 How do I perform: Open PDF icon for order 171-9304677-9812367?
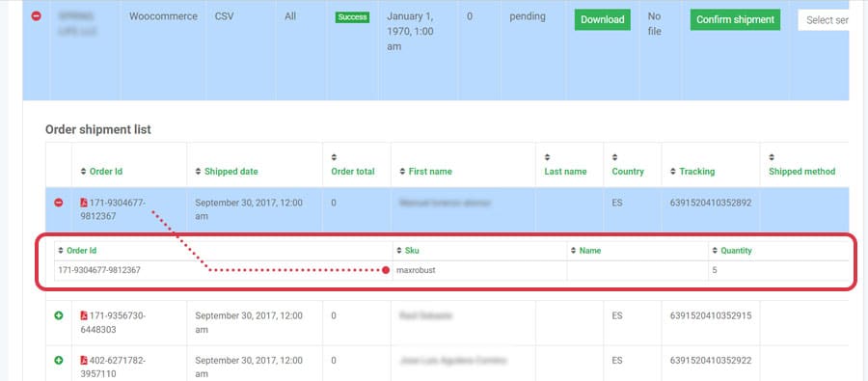(x=84, y=203)
